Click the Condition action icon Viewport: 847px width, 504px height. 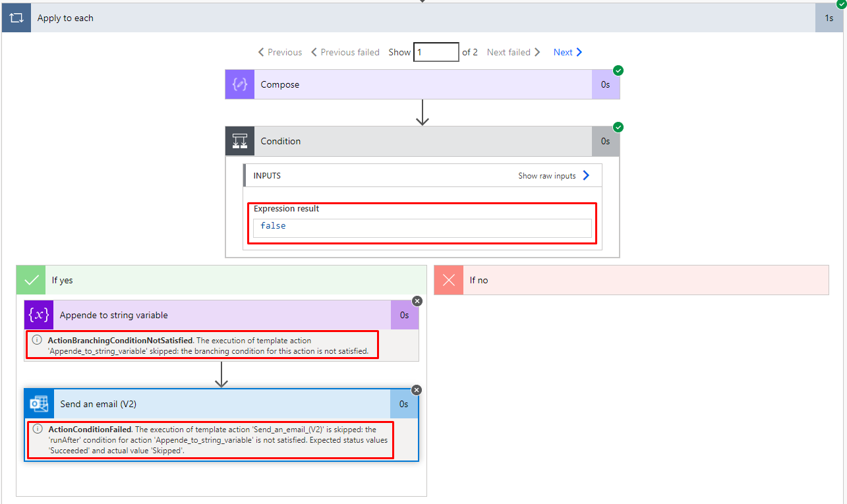(239, 141)
